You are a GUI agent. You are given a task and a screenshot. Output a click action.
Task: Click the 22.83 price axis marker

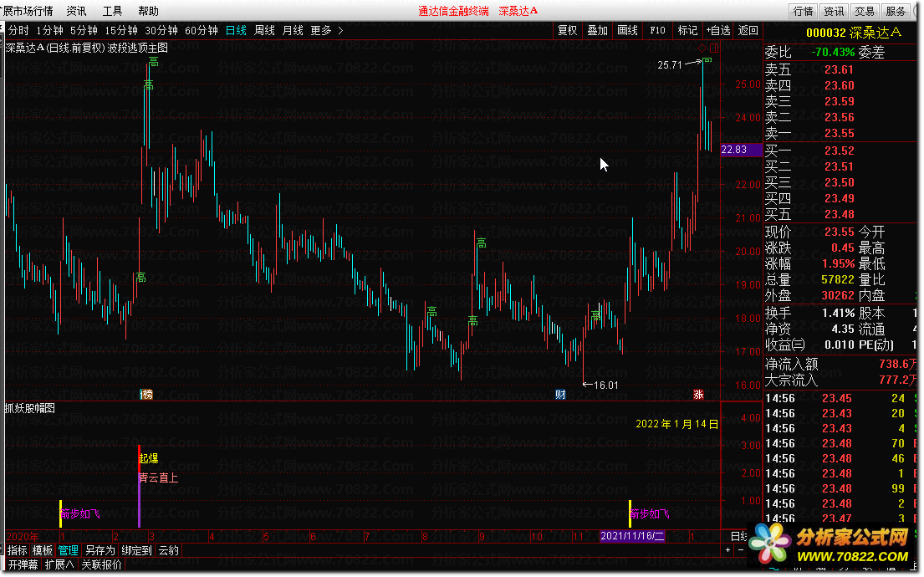tap(740, 150)
